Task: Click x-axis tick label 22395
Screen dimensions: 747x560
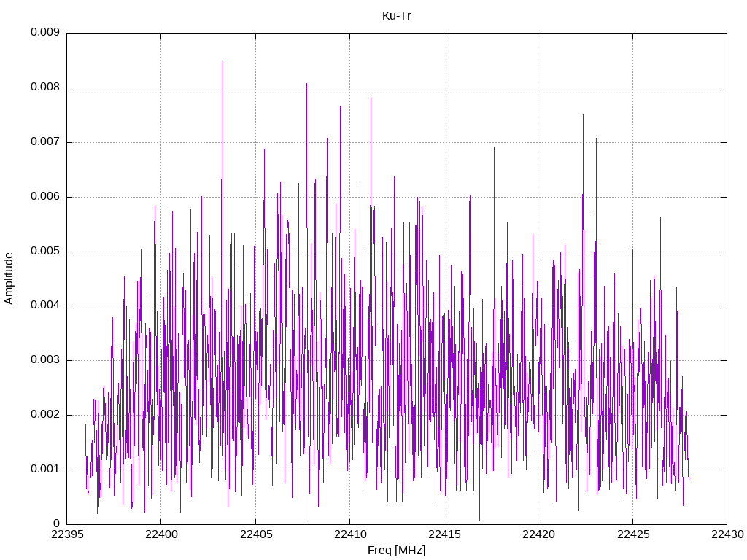Action: click(x=66, y=534)
